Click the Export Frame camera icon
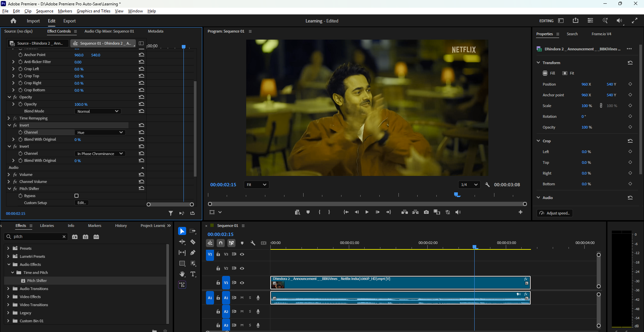The height and width of the screenshot is (332, 644). pos(426,212)
